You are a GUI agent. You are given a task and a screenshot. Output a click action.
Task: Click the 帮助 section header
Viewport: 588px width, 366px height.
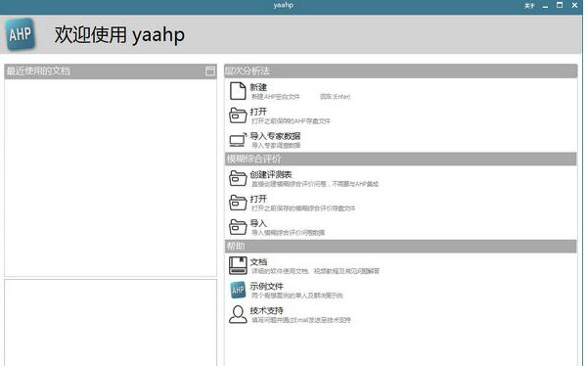click(400, 246)
